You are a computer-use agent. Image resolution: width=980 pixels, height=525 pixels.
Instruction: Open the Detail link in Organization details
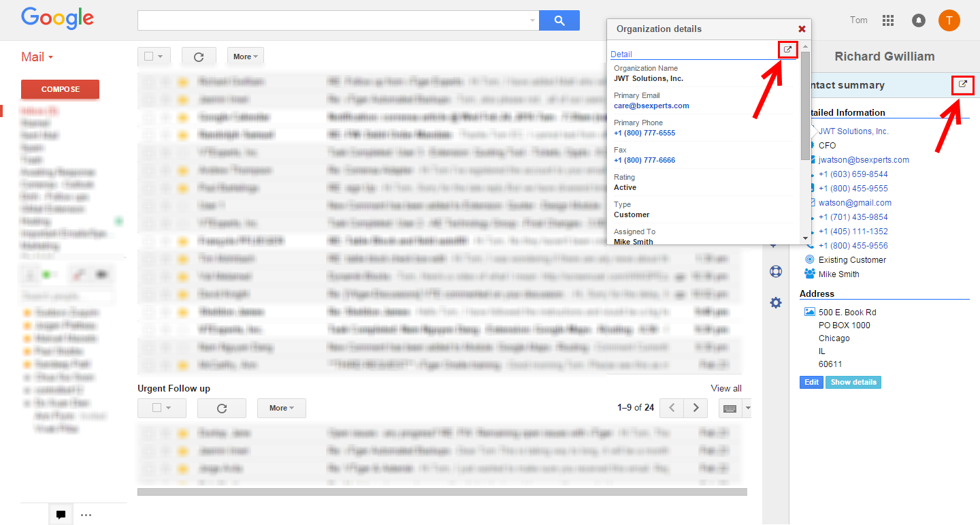pyautogui.click(x=621, y=54)
